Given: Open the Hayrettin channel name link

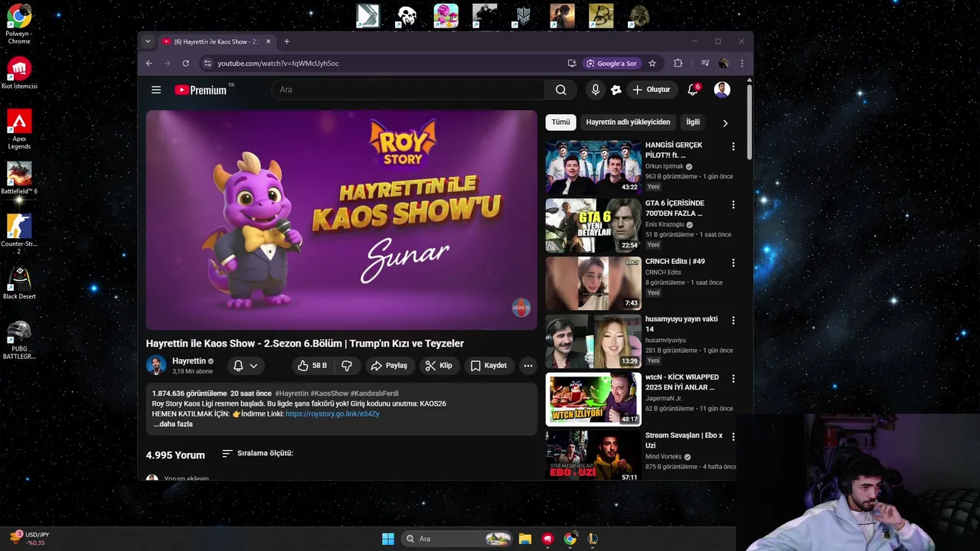Looking at the screenshot, I should (189, 361).
